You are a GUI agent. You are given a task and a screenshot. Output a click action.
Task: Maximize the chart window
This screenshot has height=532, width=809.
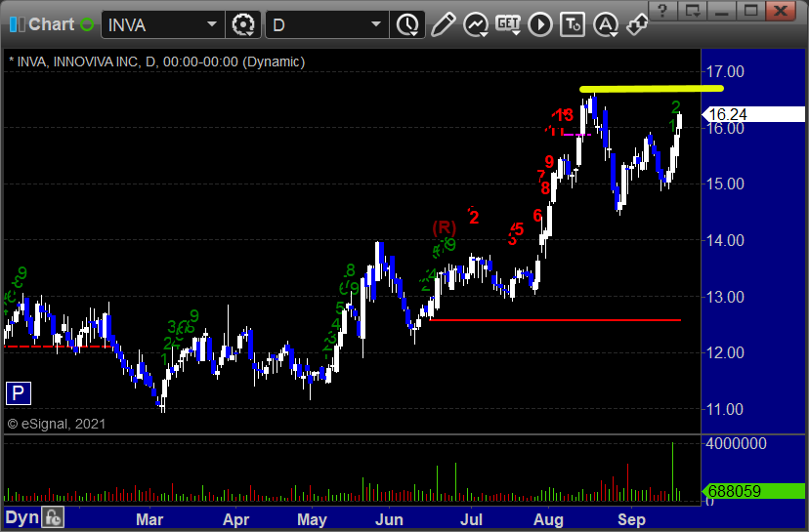click(x=750, y=11)
